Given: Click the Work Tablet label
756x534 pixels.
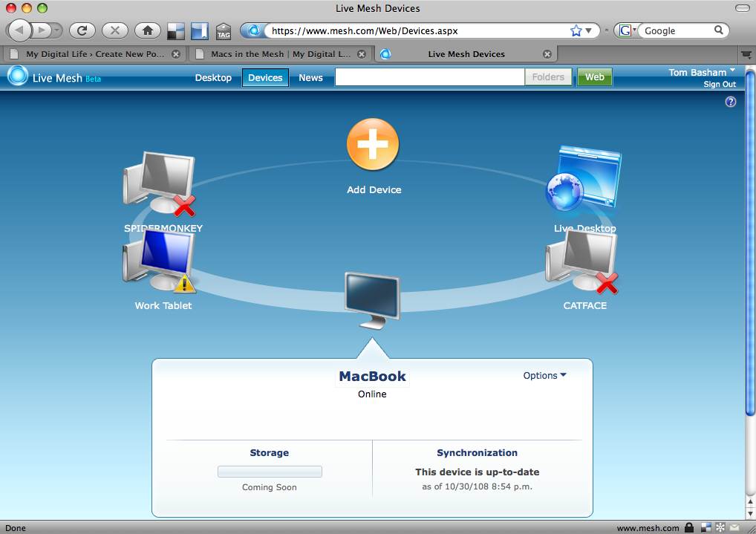Looking at the screenshot, I should (163, 305).
